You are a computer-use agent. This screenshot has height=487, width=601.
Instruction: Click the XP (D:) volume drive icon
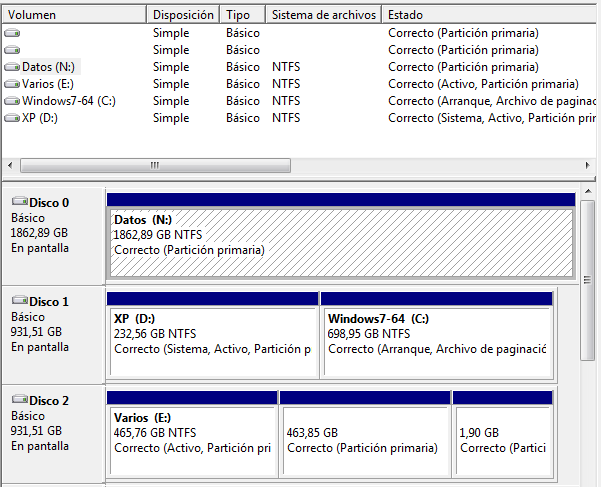coord(12,118)
